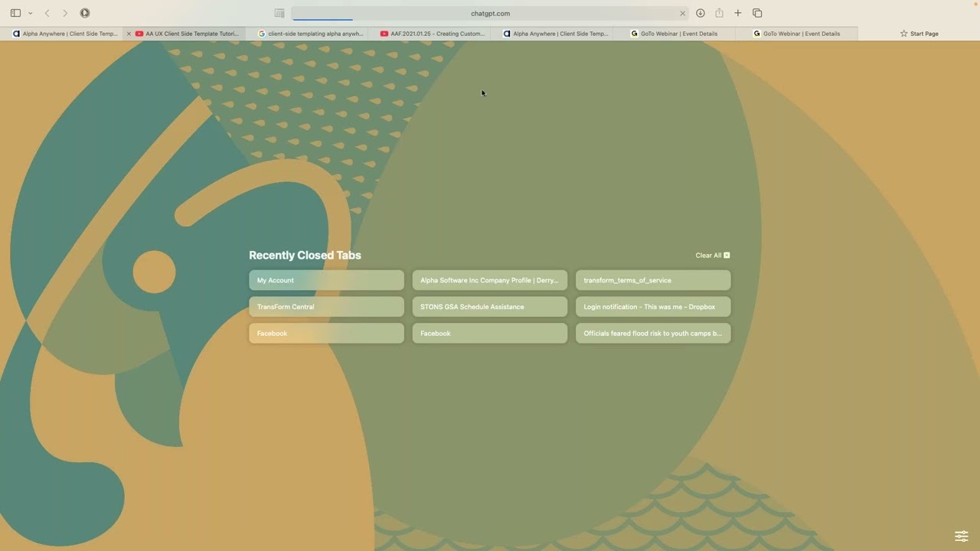
Task: Show downloads list
Action: (700, 13)
